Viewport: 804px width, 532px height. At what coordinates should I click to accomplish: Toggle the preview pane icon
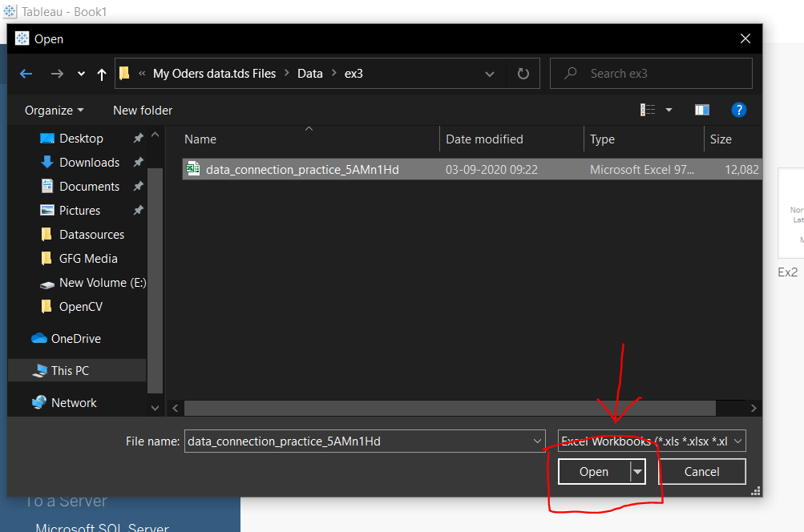[702, 110]
